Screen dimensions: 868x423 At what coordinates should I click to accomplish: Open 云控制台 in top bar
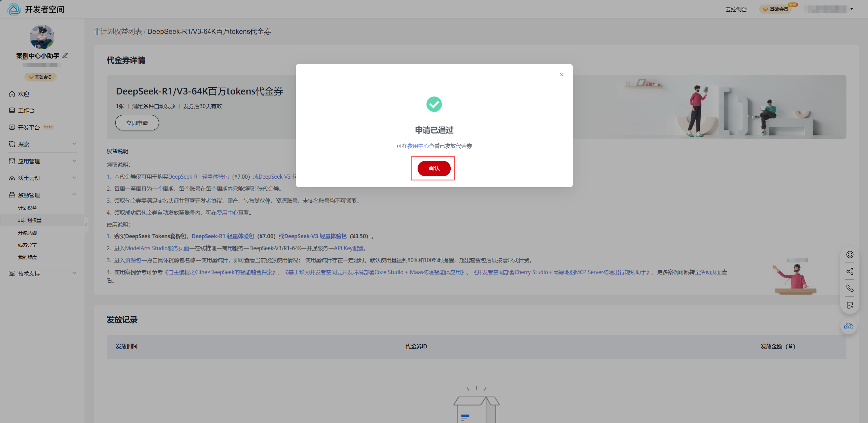click(736, 9)
